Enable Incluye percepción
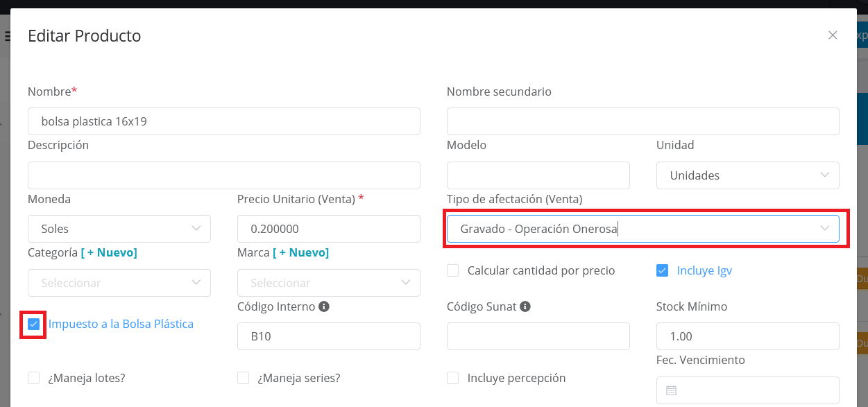 (452, 378)
